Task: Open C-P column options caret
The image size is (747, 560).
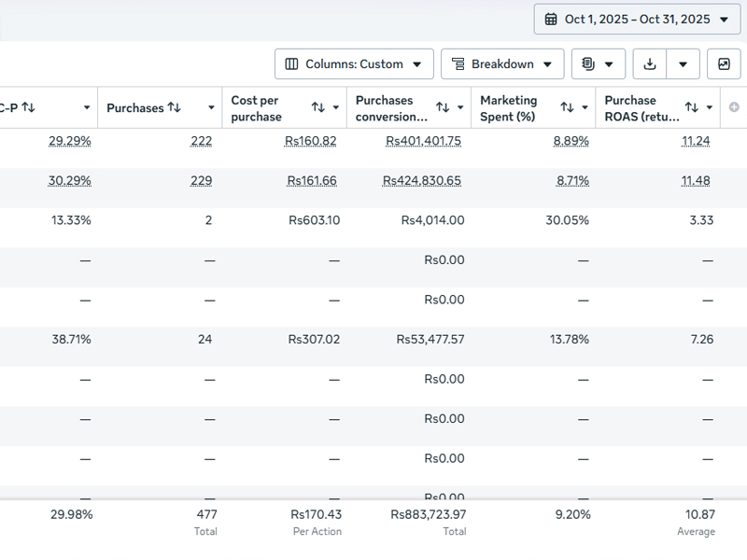Action: (x=87, y=107)
